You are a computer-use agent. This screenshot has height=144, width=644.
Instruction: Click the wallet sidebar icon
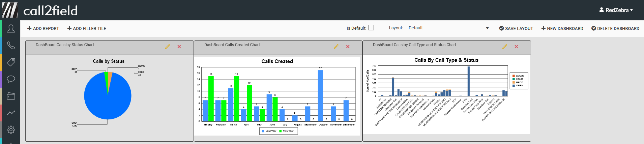[11, 96]
